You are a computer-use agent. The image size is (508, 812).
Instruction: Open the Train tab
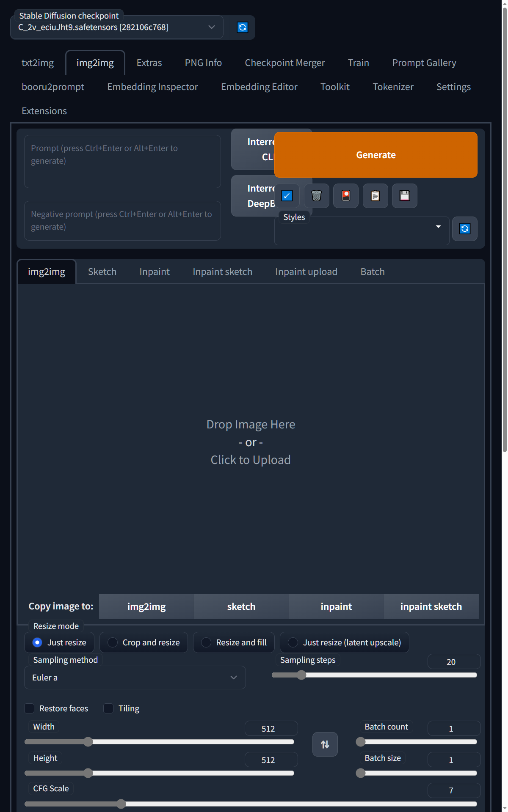[359, 63]
